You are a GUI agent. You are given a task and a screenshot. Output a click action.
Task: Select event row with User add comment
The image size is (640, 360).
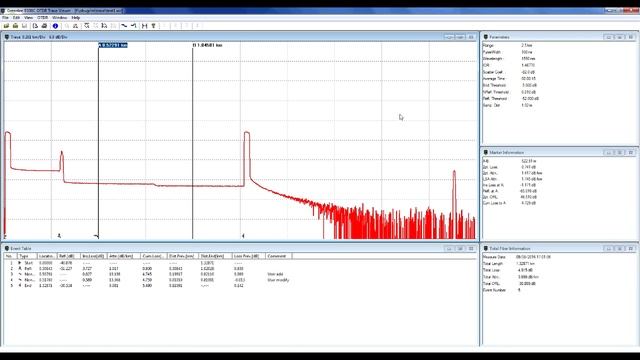pyautogui.click(x=147, y=274)
